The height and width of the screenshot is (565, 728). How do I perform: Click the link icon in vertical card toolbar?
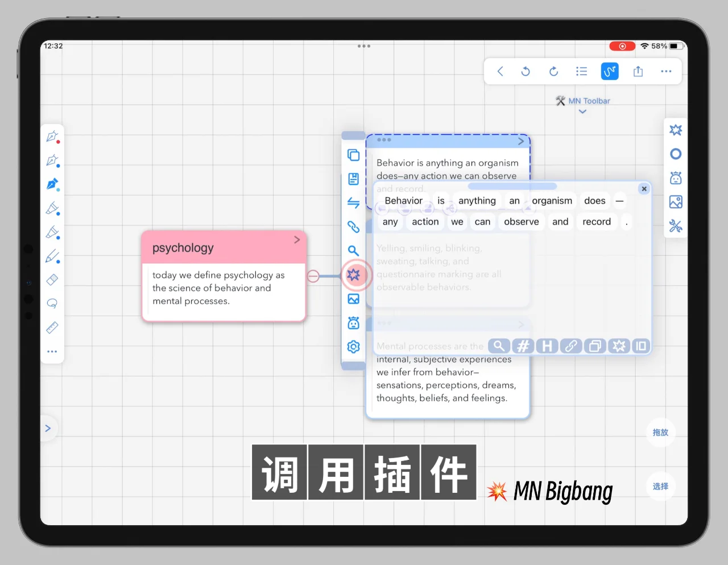(x=353, y=227)
